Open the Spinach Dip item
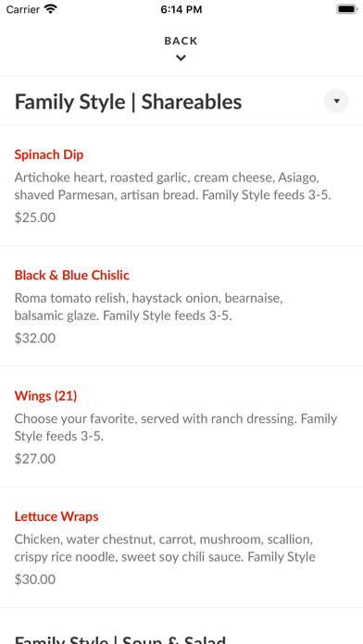The height and width of the screenshot is (644, 363). 181,186
